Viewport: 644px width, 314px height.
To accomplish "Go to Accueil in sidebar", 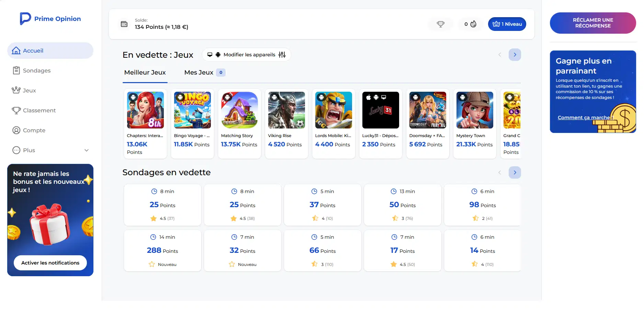I will coord(50,51).
